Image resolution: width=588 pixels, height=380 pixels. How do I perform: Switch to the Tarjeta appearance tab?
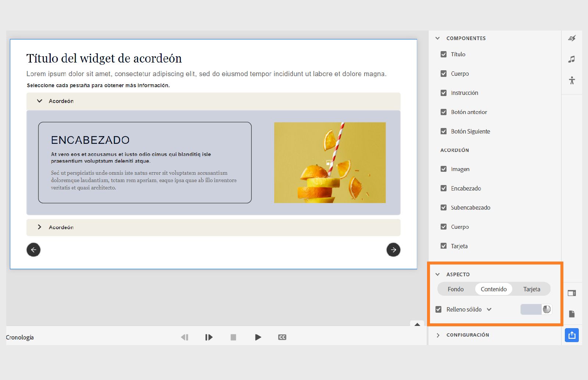pos(532,289)
